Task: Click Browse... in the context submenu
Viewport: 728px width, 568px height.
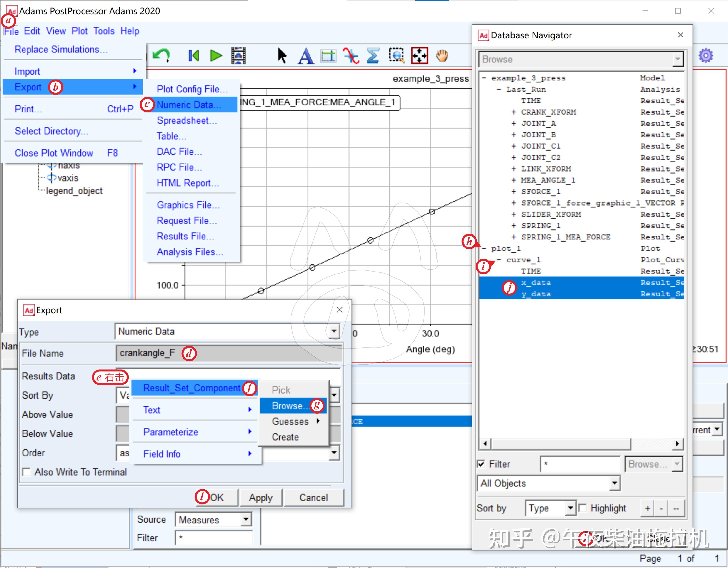Action: (x=287, y=405)
